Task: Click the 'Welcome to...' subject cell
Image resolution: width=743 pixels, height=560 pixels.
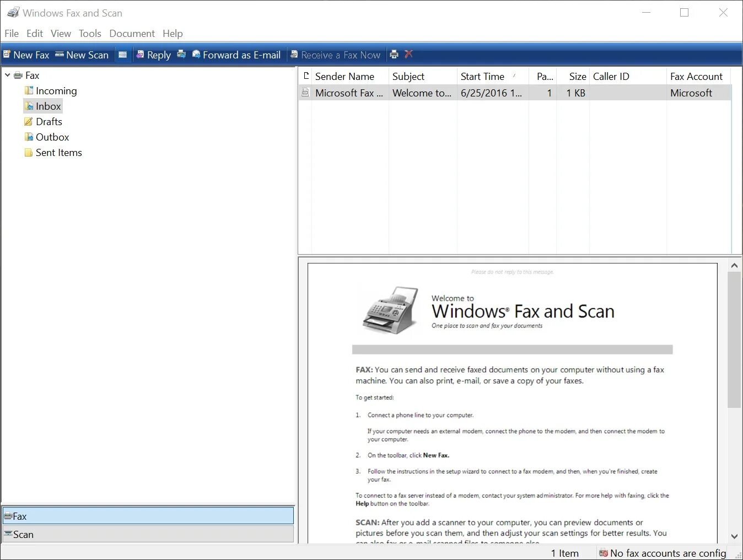Action: (x=423, y=93)
